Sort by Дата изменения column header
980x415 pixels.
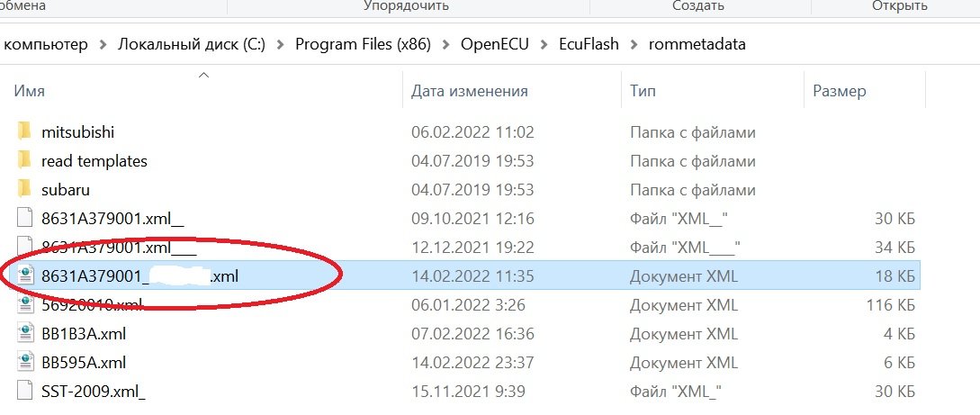pos(470,91)
